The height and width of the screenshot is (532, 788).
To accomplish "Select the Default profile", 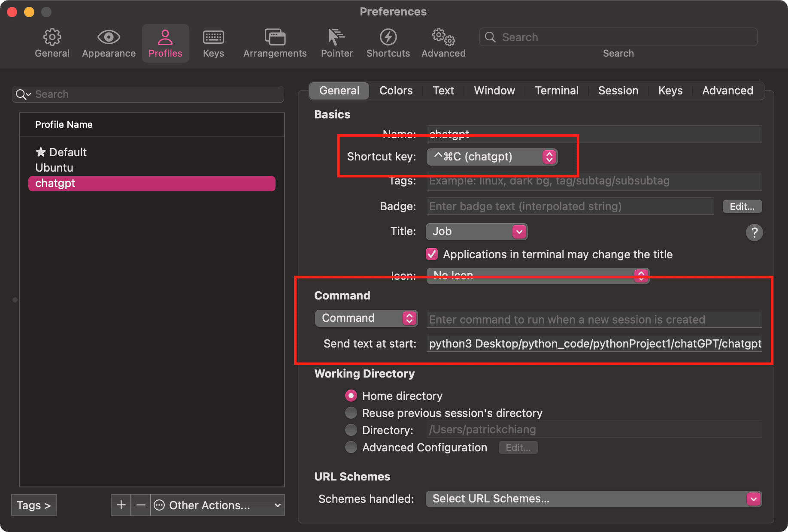I will 152,152.
